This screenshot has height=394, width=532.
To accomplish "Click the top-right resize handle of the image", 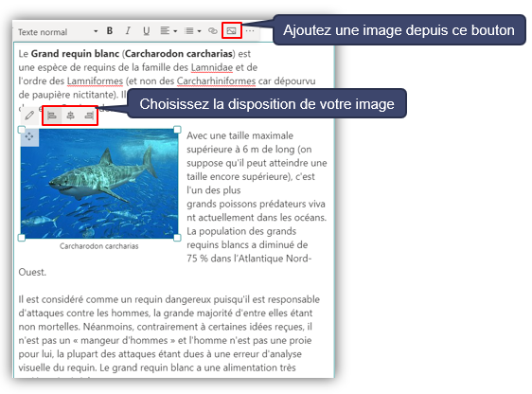I will [x=177, y=130].
